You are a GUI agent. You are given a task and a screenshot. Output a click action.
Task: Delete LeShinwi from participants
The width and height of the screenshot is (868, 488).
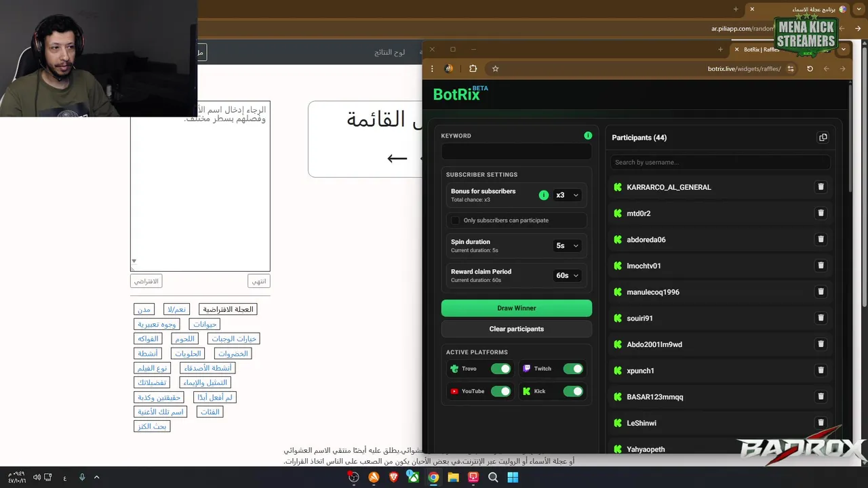coord(821,423)
